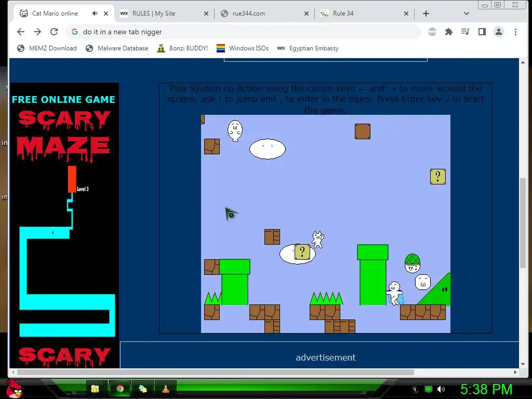Go forward to the next page

click(x=37, y=32)
